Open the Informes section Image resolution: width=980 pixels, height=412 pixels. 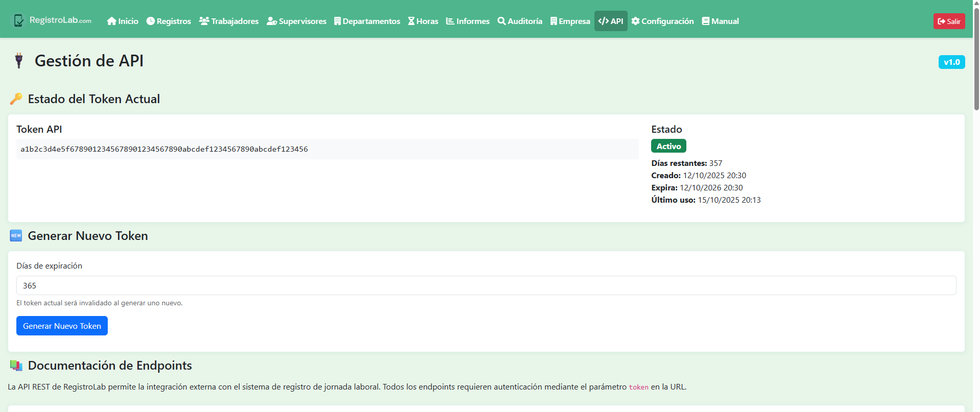coord(468,21)
